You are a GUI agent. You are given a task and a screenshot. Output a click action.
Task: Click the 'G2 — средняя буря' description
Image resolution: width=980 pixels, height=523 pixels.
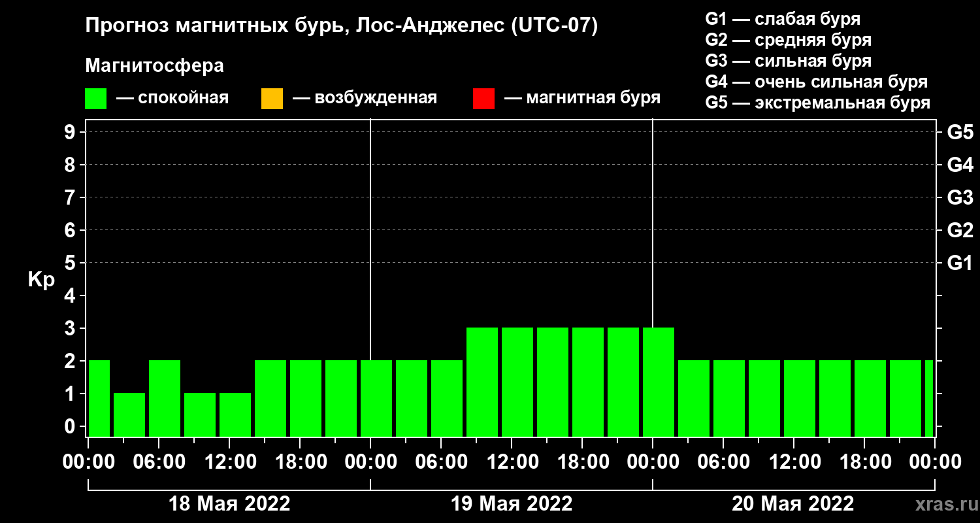pyautogui.click(x=789, y=40)
